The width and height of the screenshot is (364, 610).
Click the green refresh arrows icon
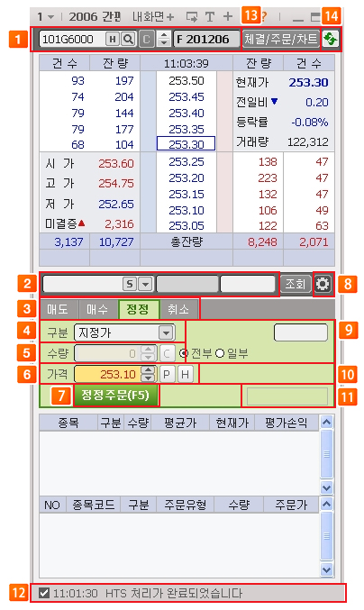[x=331, y=39]
